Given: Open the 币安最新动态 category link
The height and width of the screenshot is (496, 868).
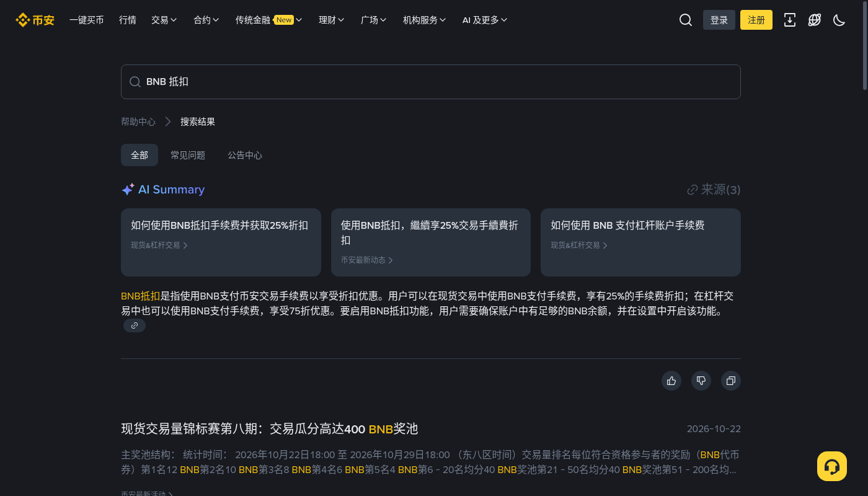Looking at the screenshot, I should pyautogui.click(x=367, y=260).
